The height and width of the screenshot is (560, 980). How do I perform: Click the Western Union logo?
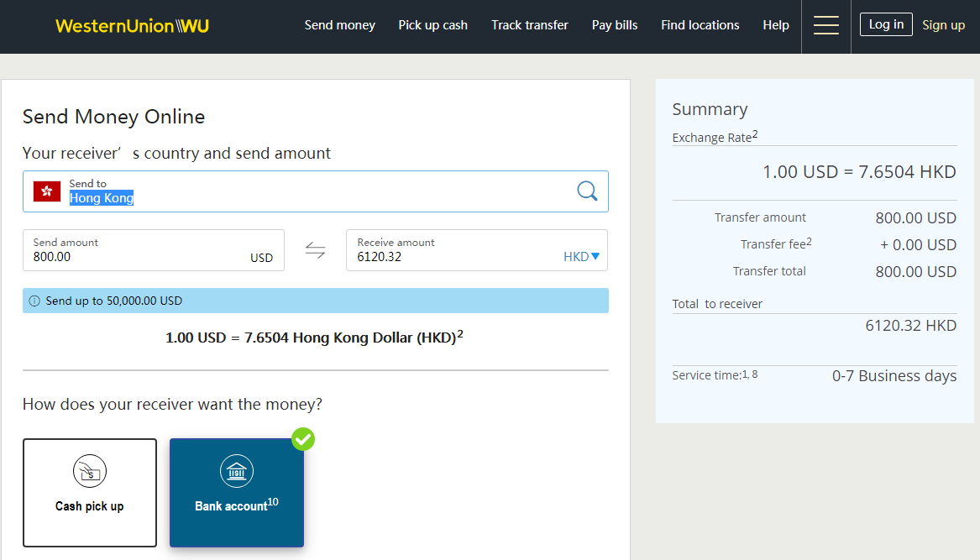pyautogui.click(x=132, y=26)
